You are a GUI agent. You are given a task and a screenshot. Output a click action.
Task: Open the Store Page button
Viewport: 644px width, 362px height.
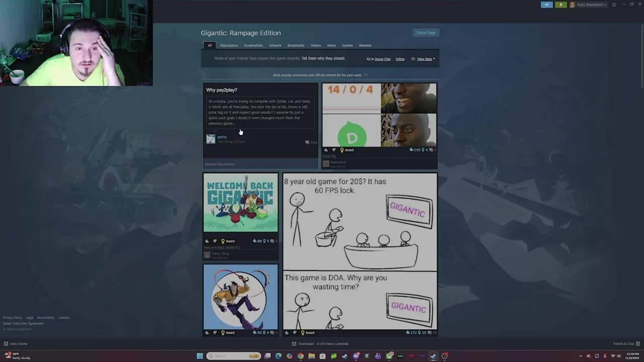[x=426, y=33]
